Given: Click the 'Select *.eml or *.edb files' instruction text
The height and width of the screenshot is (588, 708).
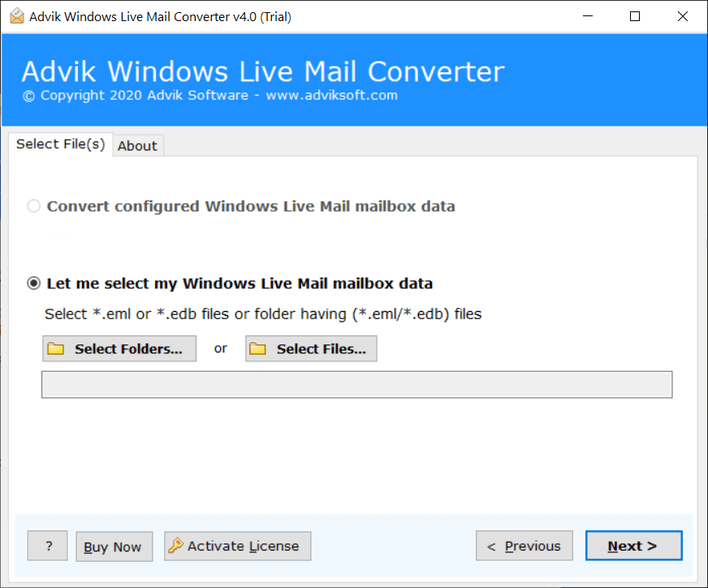Looking at the screenshot, I should pos(263,313).
